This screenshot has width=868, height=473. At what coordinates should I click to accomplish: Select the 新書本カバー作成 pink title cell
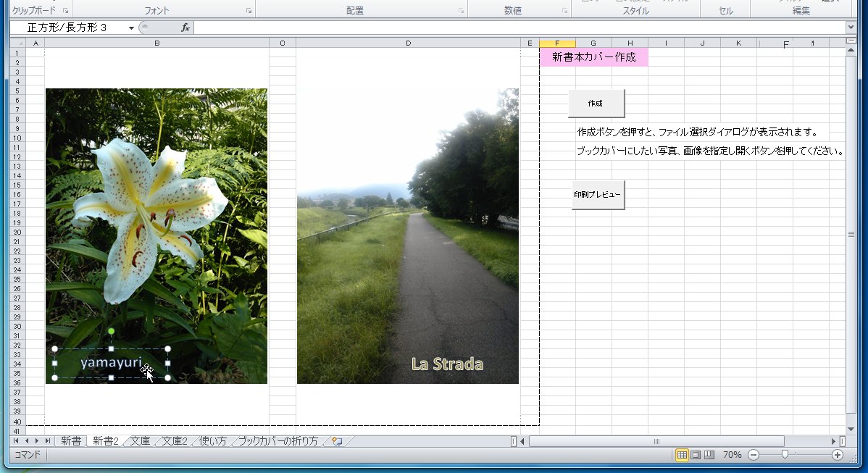click(x=593, y=57)
